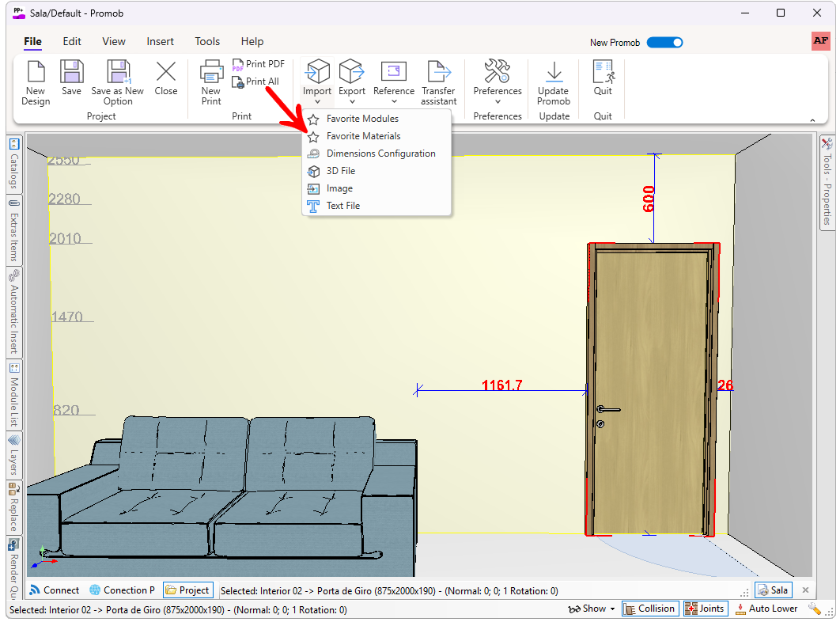The image size is (840, 622).
Task: Click the Update Promob icon
Action: point(554,72)
